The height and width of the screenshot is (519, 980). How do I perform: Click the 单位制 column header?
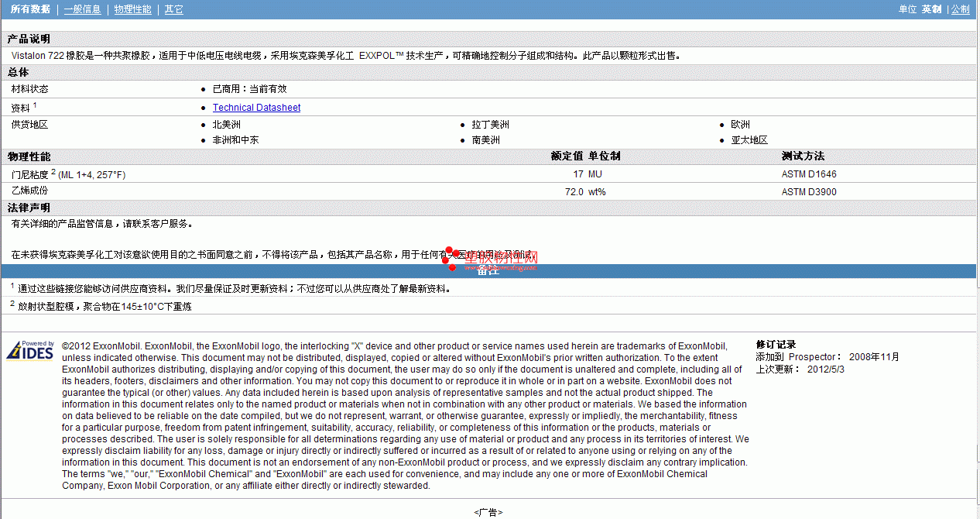point(605,156)
